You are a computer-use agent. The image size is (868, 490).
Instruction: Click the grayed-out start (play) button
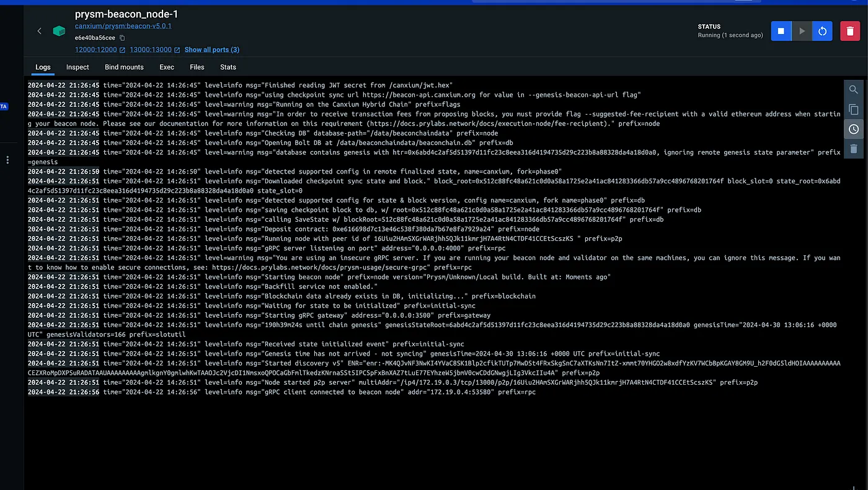coord(802,31)
